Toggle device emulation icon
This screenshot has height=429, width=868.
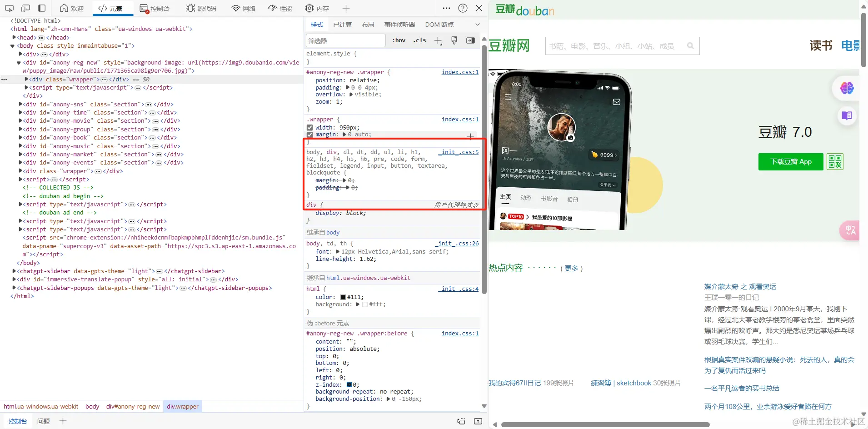pos(25,8)
